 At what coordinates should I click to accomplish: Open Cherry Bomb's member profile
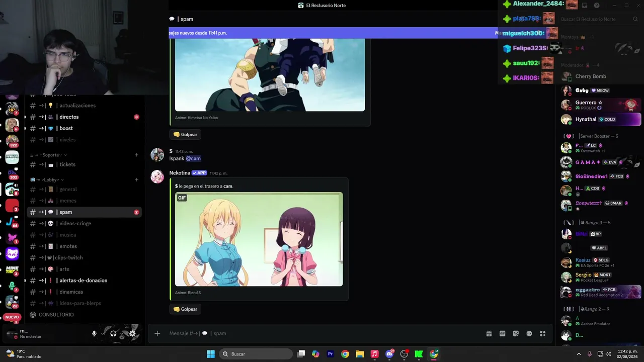click(x=601, y=76)
